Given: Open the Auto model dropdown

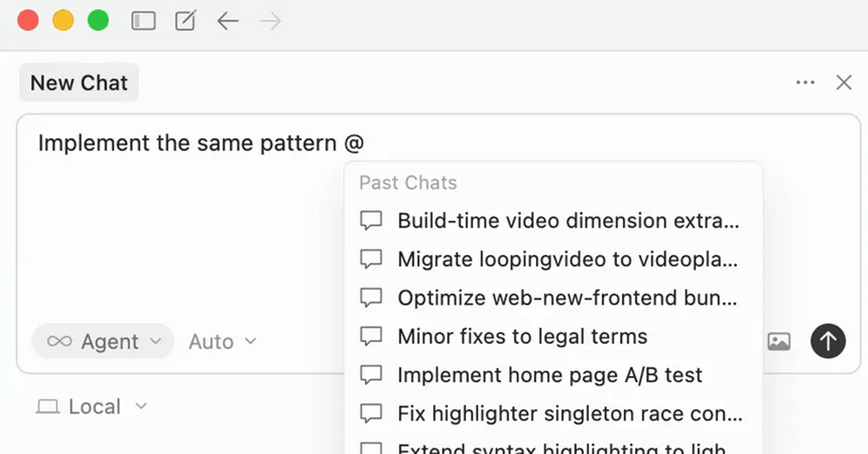Looking at the screenshot, I should [222, 341].
